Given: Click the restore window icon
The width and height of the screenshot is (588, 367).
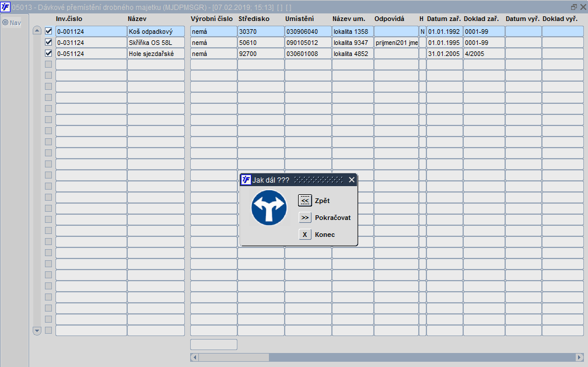Looking at the screenshot, I should click(574, 7).
